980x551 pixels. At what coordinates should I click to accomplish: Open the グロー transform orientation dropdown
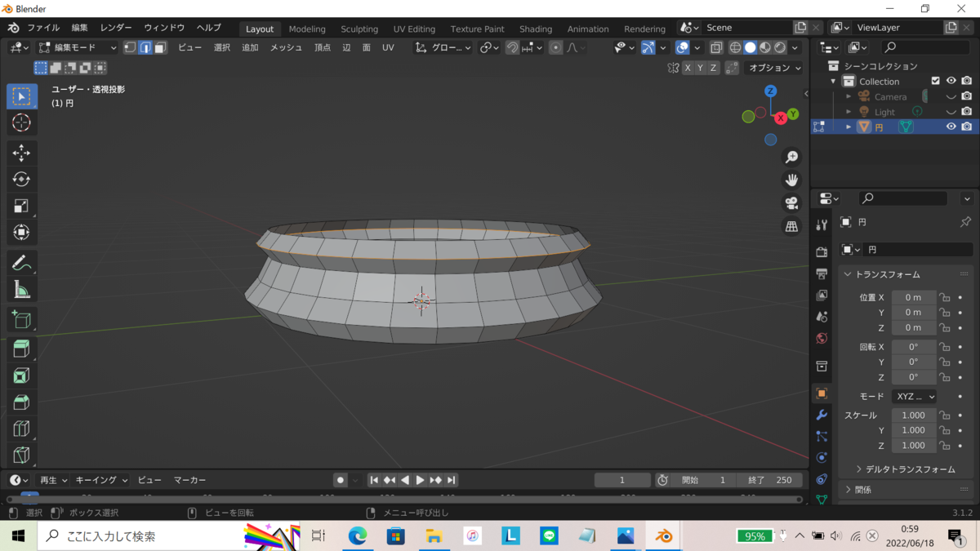coord(443,47)
